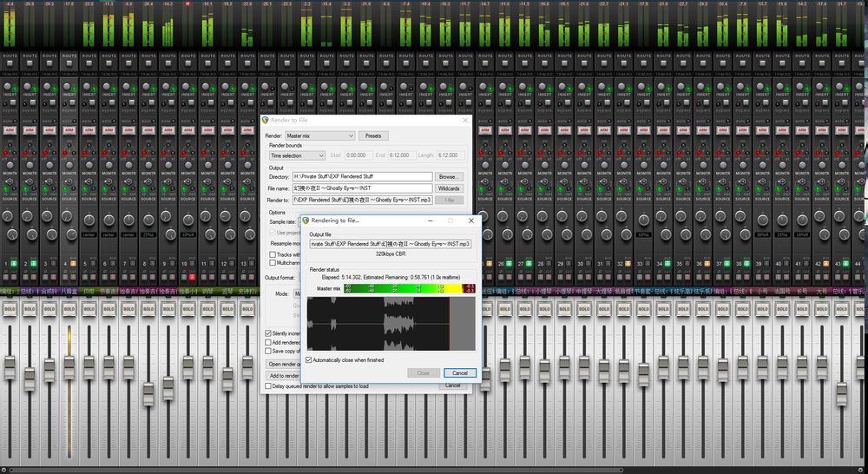This screenshot has width=868, height=474.
Task: Click Browse next to the Directory field
Action: (449, 176)
